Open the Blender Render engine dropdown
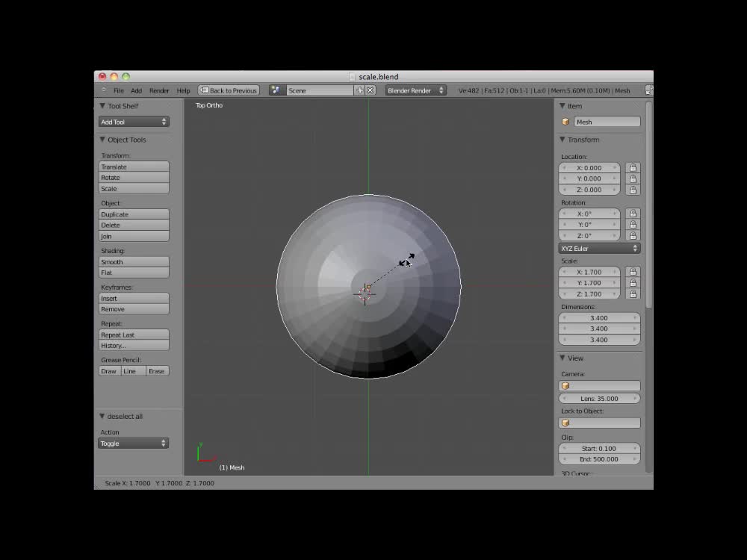The width and height of the screenshot is (747, 560). click(415, 90)
